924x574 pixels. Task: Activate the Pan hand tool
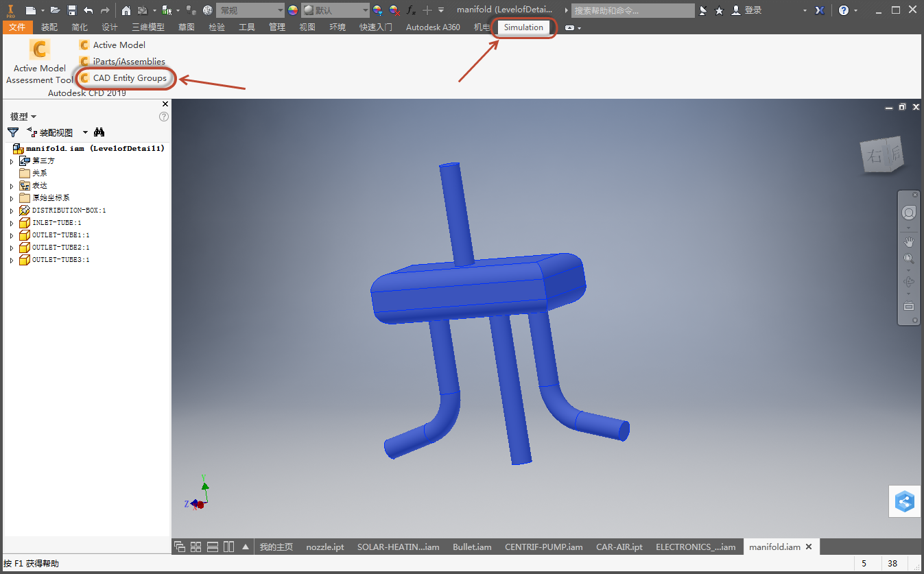point(909,241)
